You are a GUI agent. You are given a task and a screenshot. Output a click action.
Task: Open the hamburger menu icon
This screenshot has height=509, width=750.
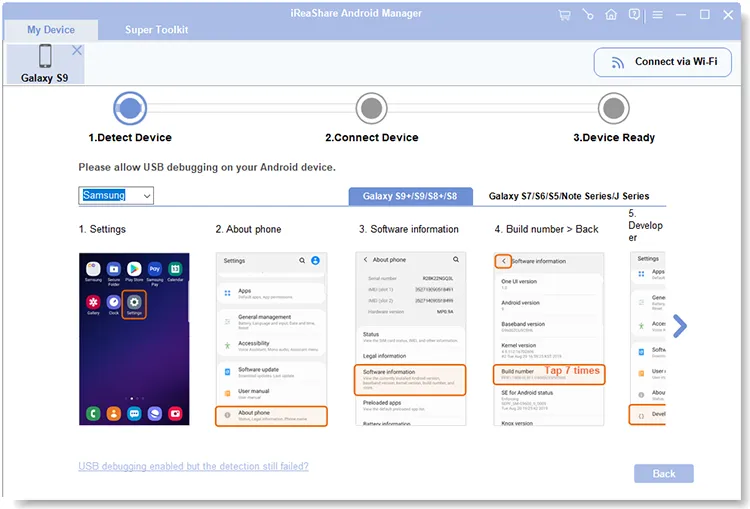point(658,15)
